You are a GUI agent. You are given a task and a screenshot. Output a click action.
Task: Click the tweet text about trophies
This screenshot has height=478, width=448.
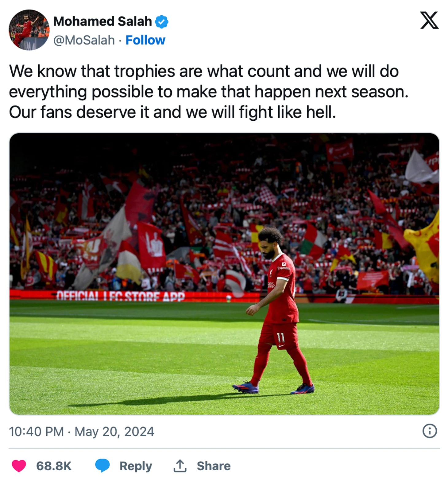click(209, 91)
